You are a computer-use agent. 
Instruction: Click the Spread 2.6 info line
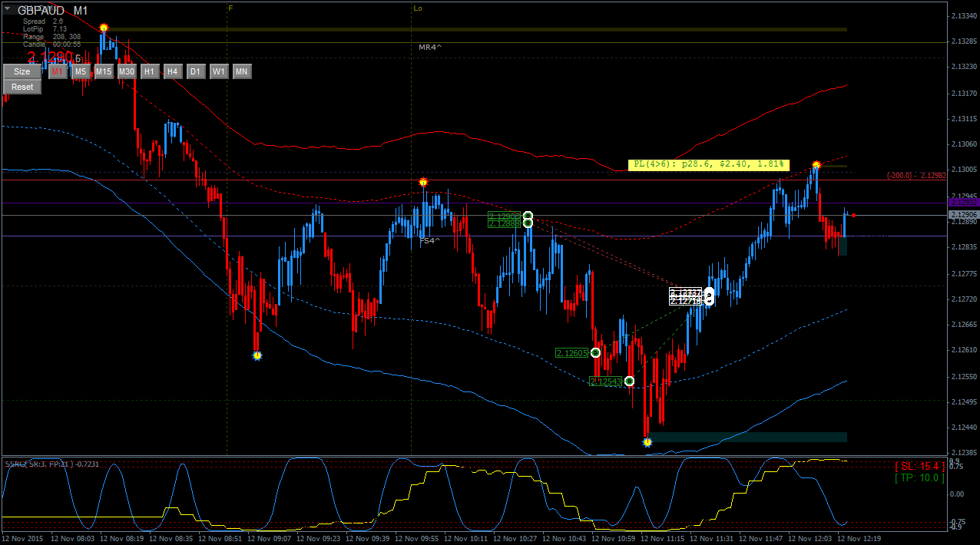43,21
